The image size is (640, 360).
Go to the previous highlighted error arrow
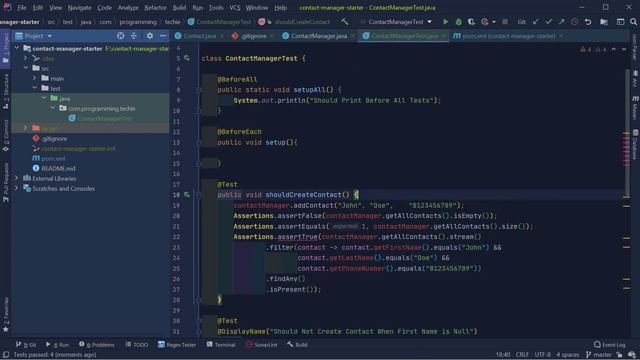coord(613,49)
